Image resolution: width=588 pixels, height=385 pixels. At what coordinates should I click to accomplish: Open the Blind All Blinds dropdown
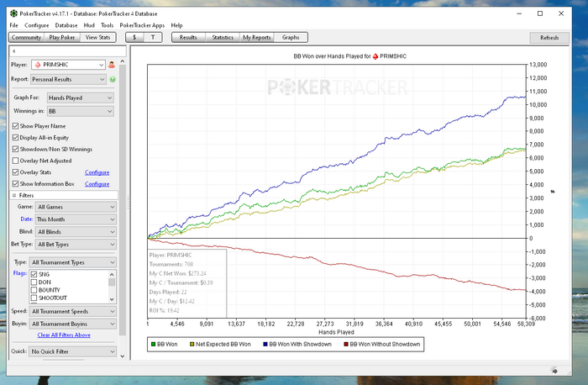click(x=76, y=232)
